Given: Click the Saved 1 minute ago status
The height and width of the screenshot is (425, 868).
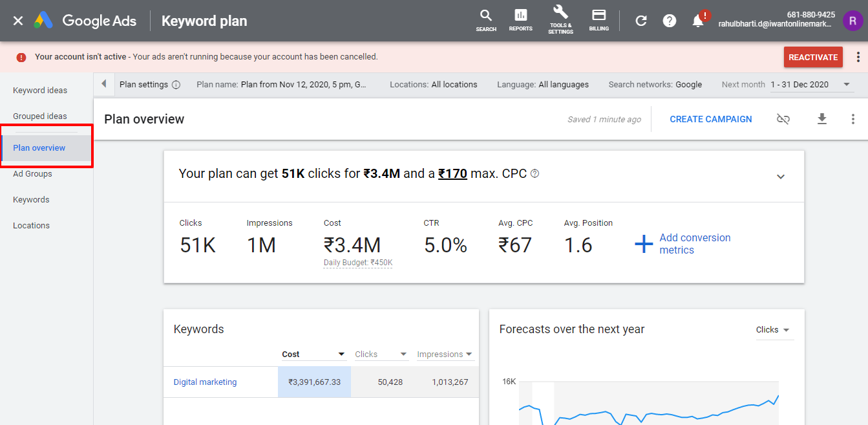Looking at the screenshot, I should (x=604, y=119).
